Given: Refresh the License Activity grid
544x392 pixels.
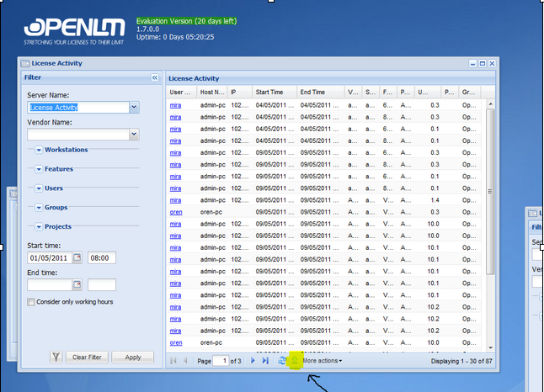Looking at the screenshot, I should click(x=282, y=361).
